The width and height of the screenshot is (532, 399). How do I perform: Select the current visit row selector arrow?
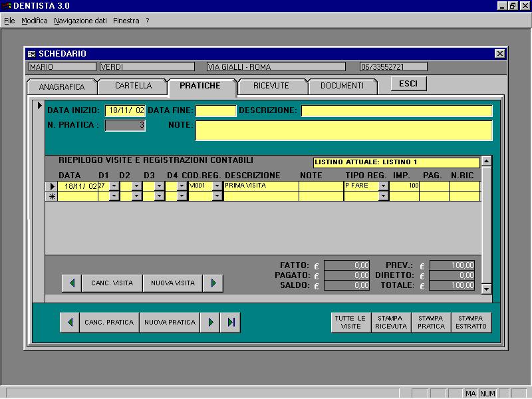tap(52, 186)
